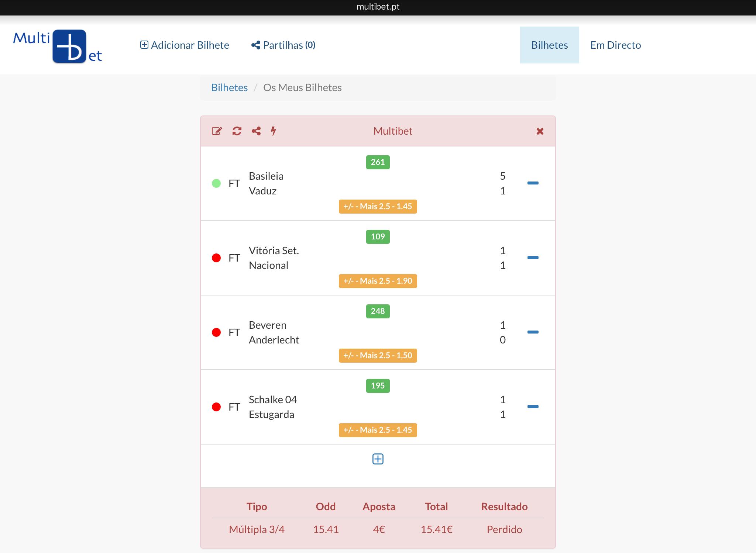The width and height of the screenshot is (756, 553).
Task: Open Partilhas (0) link
Action: click(x=283, y=45)
